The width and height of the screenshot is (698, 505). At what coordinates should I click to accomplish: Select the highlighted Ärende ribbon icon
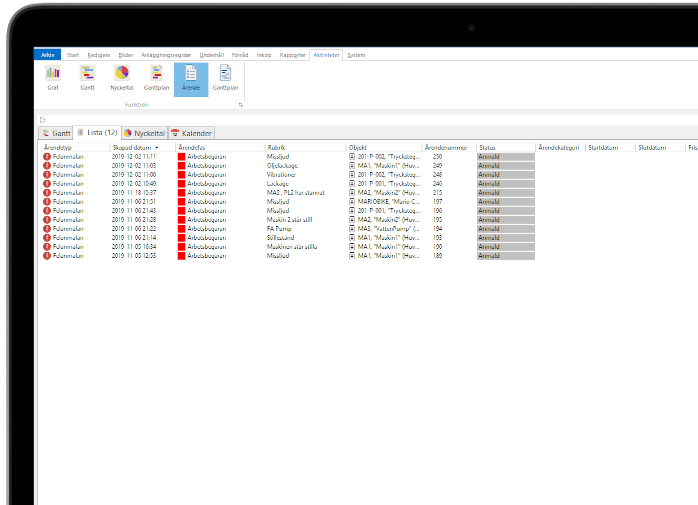(191, 79)
